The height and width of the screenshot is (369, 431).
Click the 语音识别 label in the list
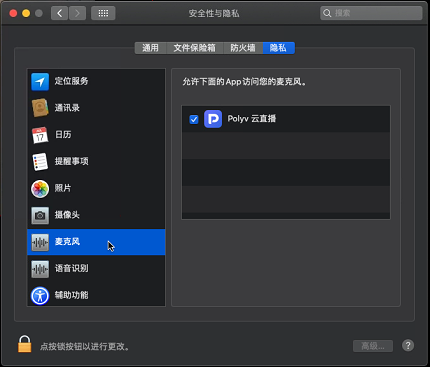tap(71, 268)
